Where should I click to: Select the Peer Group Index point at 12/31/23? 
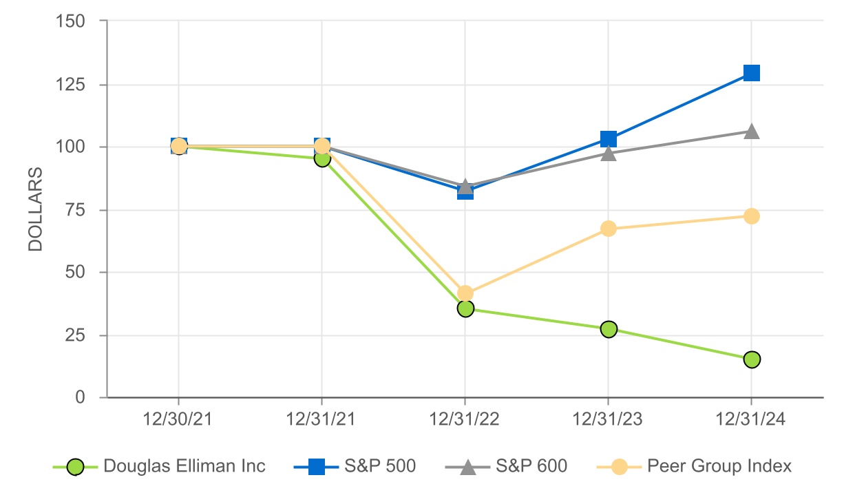(x=609, y=229)
